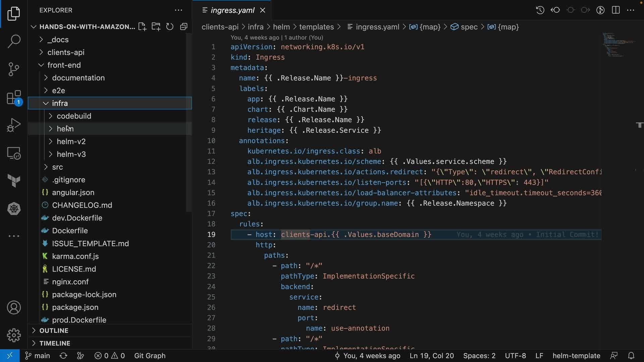Open the Source Control view

point(14,69)
